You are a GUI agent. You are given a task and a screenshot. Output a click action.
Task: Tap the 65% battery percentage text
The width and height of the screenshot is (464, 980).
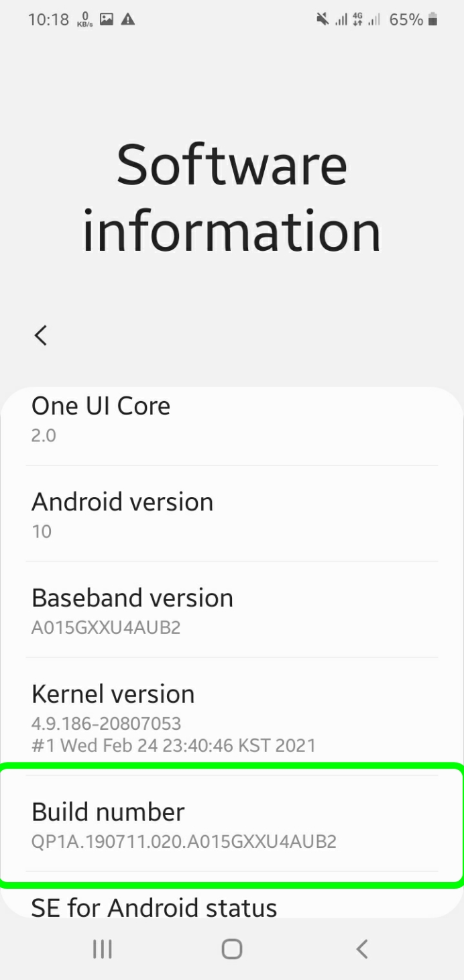click(406, 20)
